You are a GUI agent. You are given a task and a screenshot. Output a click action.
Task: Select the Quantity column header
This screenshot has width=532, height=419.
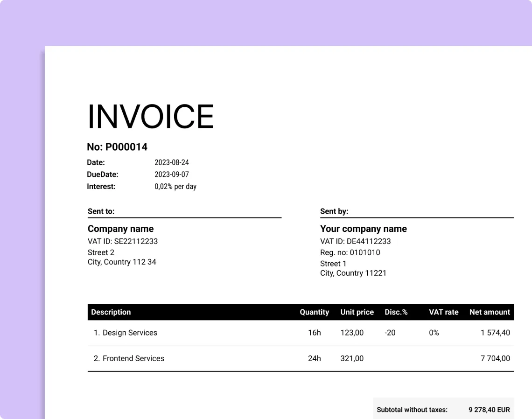[x=314, y=312]
